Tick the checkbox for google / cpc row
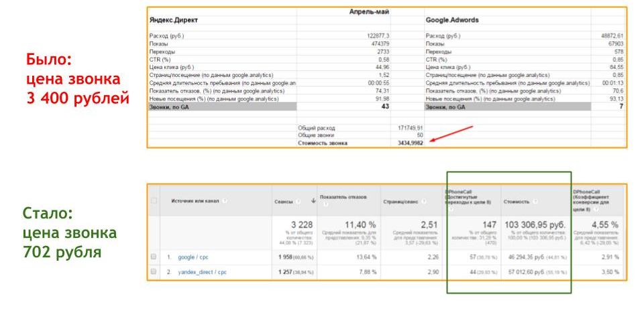The height and width of the screenshot is (315, 644). pos(155,256)
